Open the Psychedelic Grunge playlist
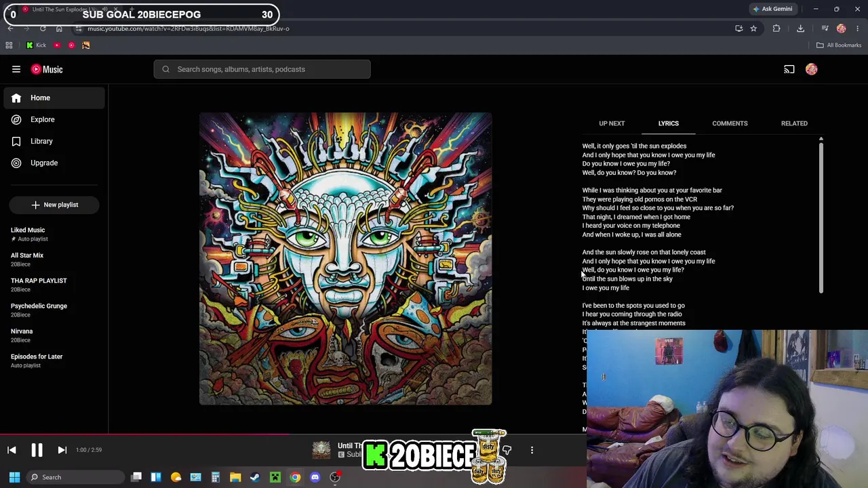This screenshot has height=488, width=868. click(x=39, y=310)
